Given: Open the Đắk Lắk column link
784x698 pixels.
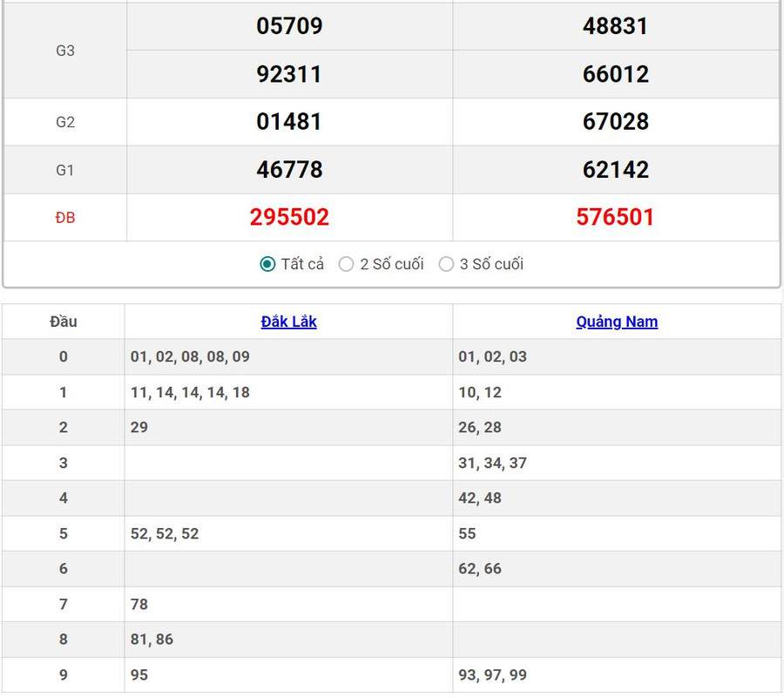Looking at the screenshot, I should 288,322.
